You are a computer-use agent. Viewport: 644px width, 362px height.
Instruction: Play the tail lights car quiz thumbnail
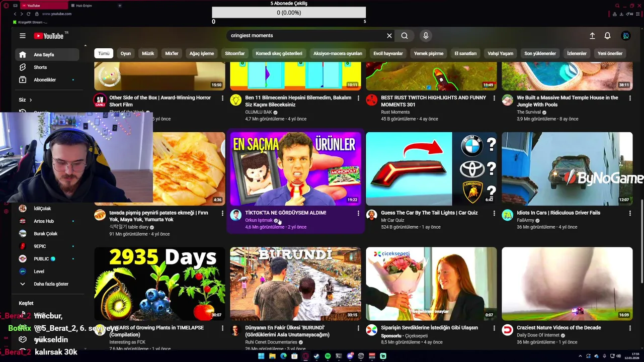tap(431, 169)
